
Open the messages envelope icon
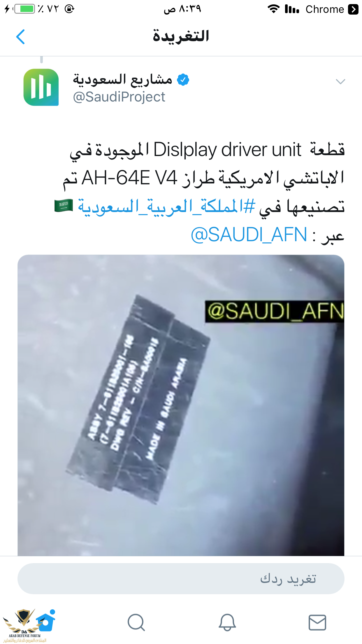pyautogui.click(x=317, y=622)
